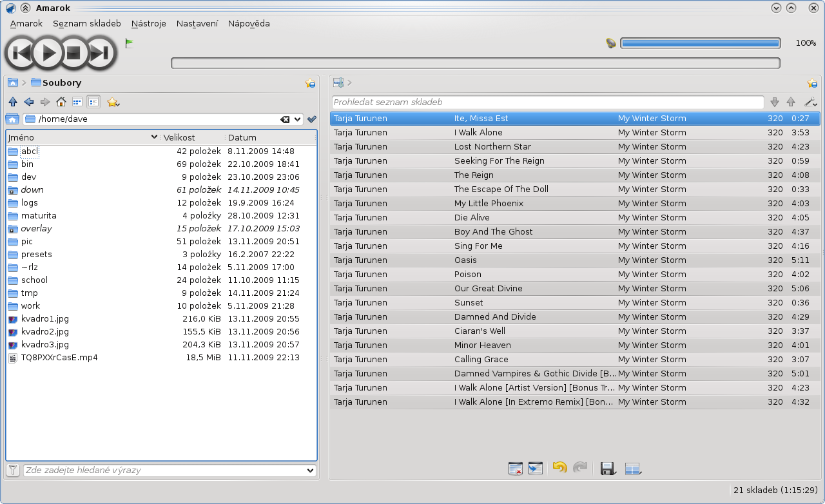Open save playlist floppy dropdown

tap(607, 469)
